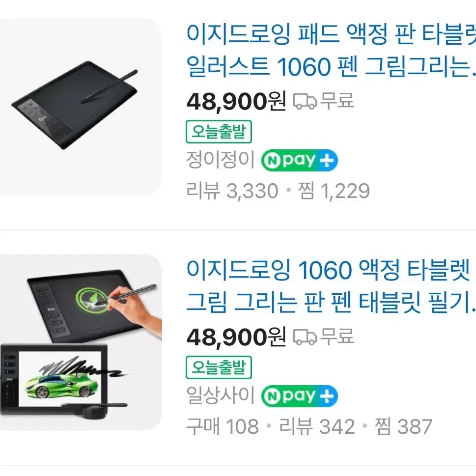Viewport: 476px width, 476px height.
Task: Click the 오늘출발 badge on first listing
Action: pos(219,132)
